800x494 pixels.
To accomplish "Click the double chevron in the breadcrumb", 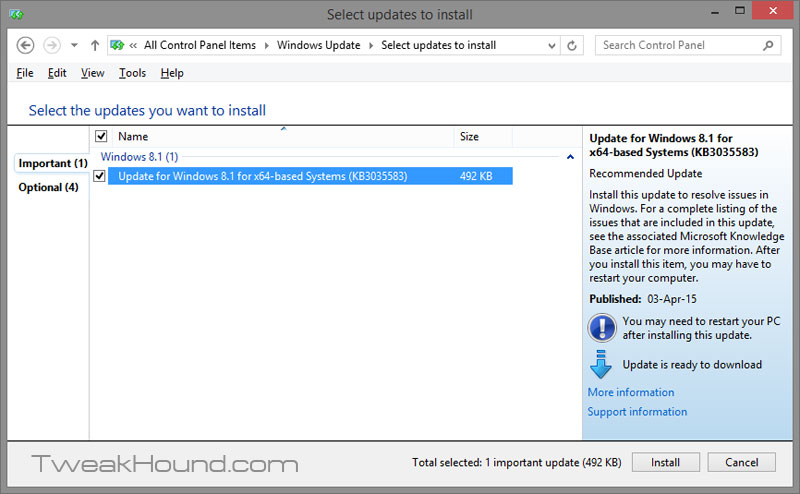I will coord(133,45).
